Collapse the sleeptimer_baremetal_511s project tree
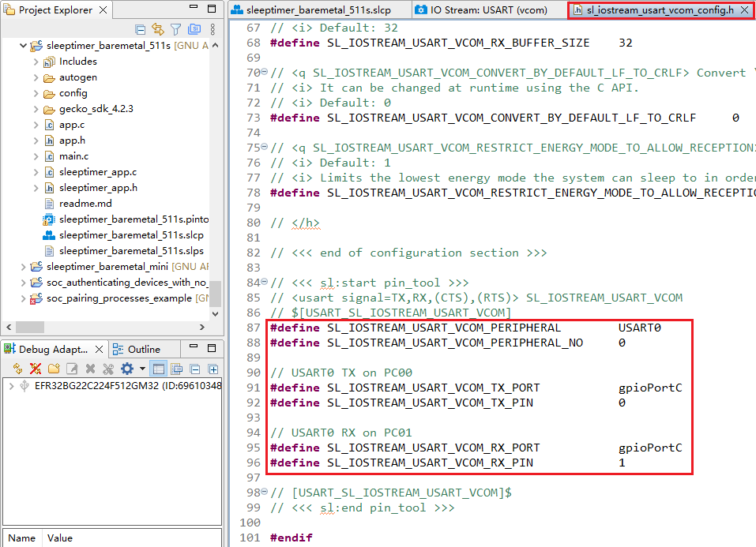Screen dimensions: 756x547 (x=22, y=45)
